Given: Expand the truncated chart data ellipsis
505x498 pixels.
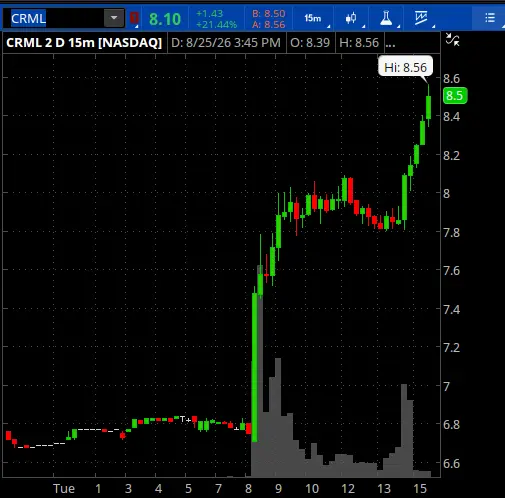Looking at the screenshot, I should click(390, 43).
